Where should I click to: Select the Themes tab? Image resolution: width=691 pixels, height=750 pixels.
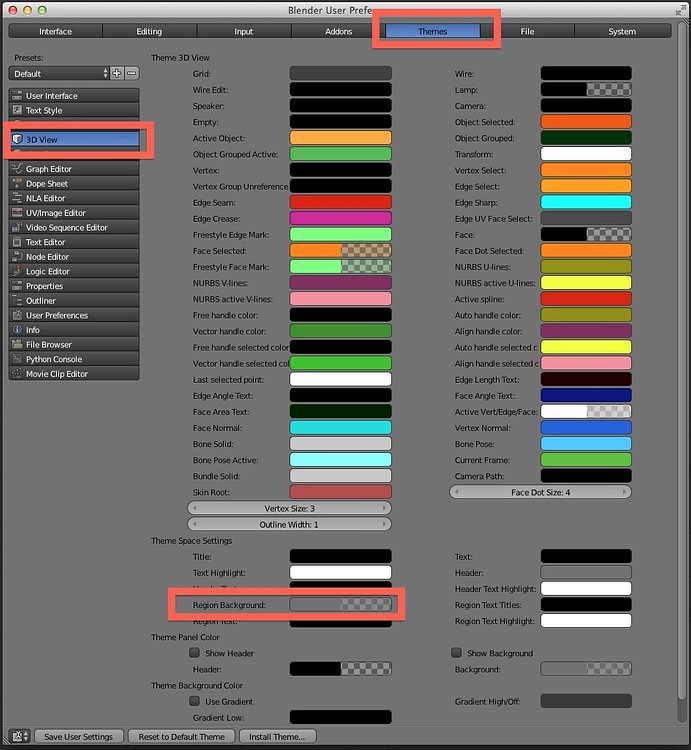tap(433, 31)
